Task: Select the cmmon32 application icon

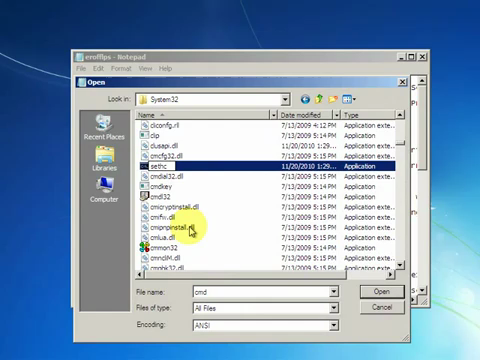Action: (144, 247)
